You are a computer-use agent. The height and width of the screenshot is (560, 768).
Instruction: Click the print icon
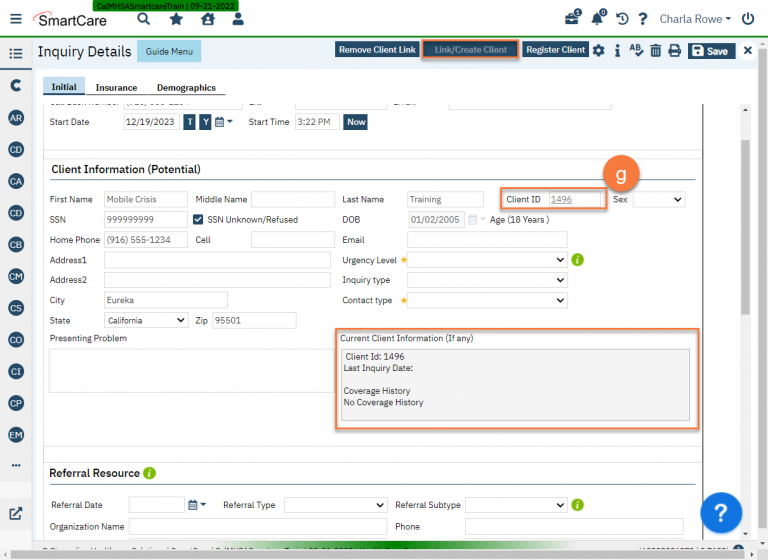point(674,51)
